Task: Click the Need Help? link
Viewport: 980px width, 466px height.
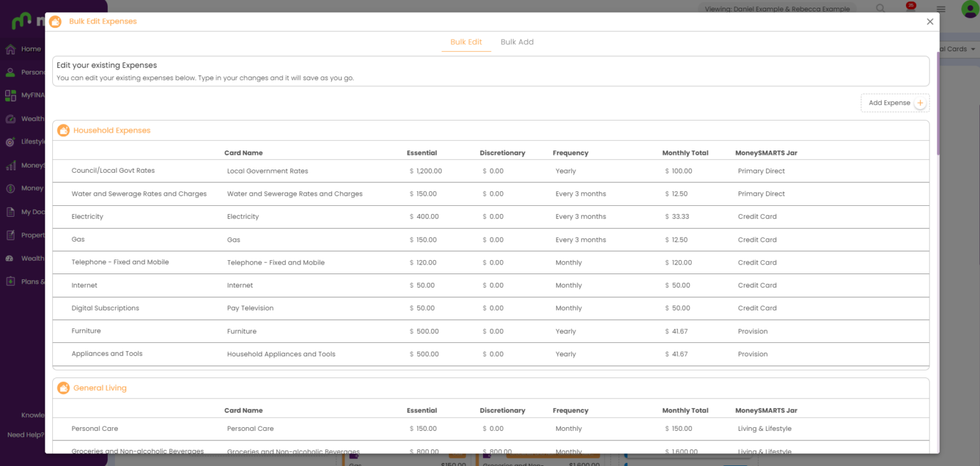Action: (26, 434)
